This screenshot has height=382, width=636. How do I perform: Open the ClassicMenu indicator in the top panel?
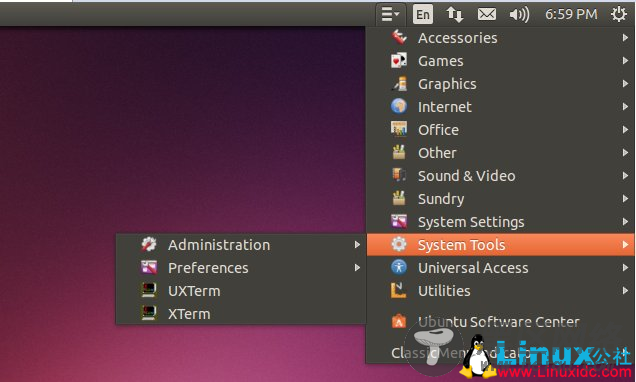click(x=390, y=15)
